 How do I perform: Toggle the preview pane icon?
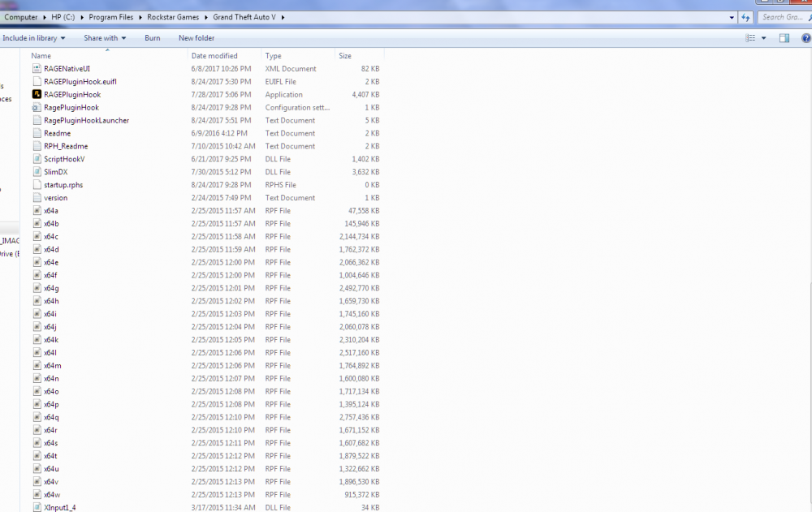point(784,38)
